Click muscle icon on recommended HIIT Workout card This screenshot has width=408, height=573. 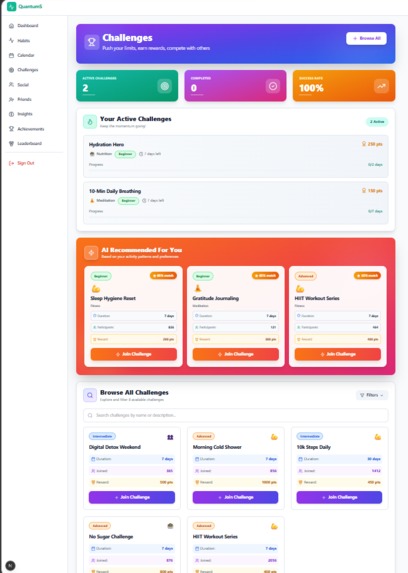coord(300,289)
